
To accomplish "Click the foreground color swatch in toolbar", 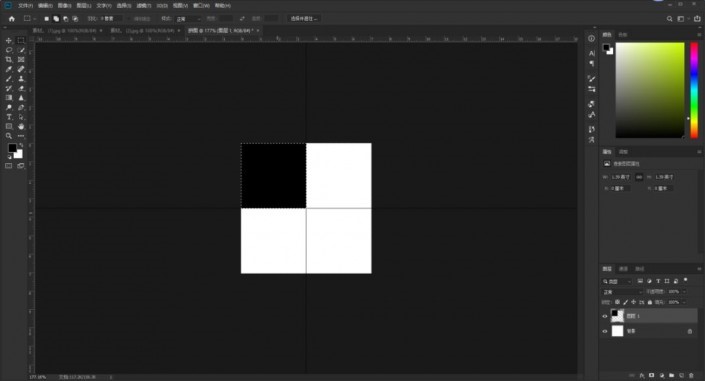I will point(12,148).
